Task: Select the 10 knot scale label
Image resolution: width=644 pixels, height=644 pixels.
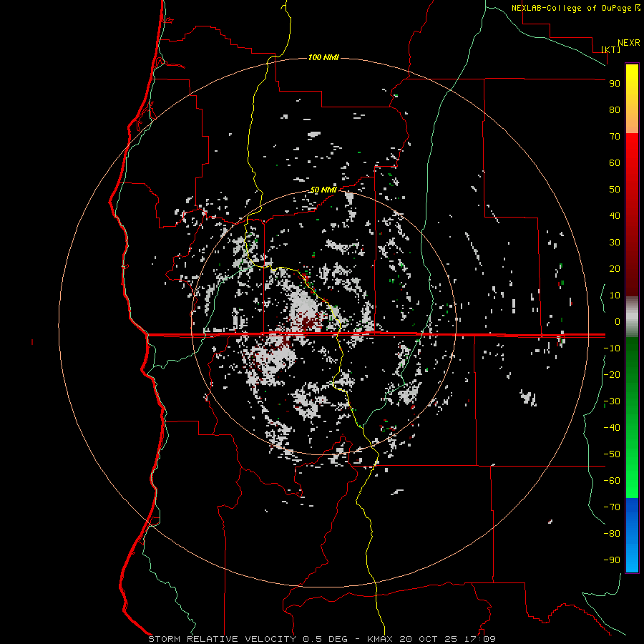Action: 615,296
